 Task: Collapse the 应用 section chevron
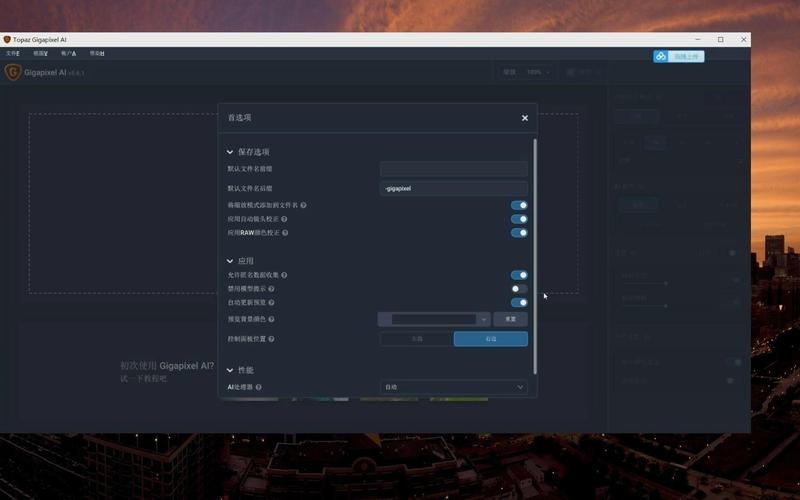230,261
